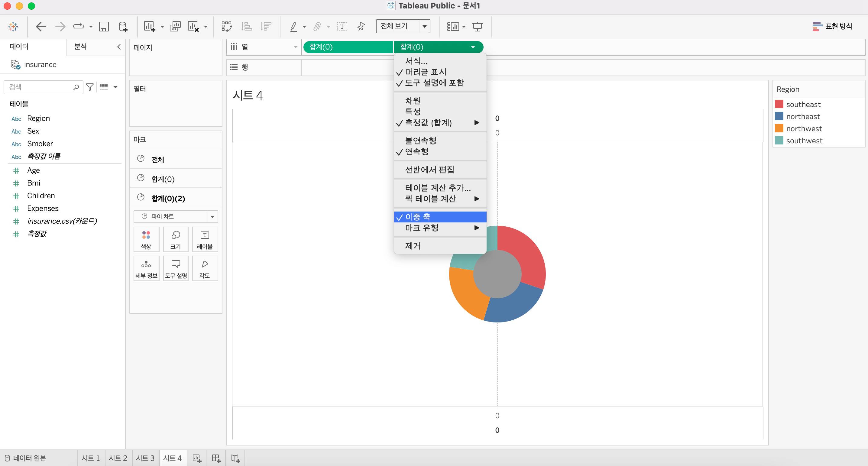Open the 전체 보기 fit dropdown

(x=424, y=26)
